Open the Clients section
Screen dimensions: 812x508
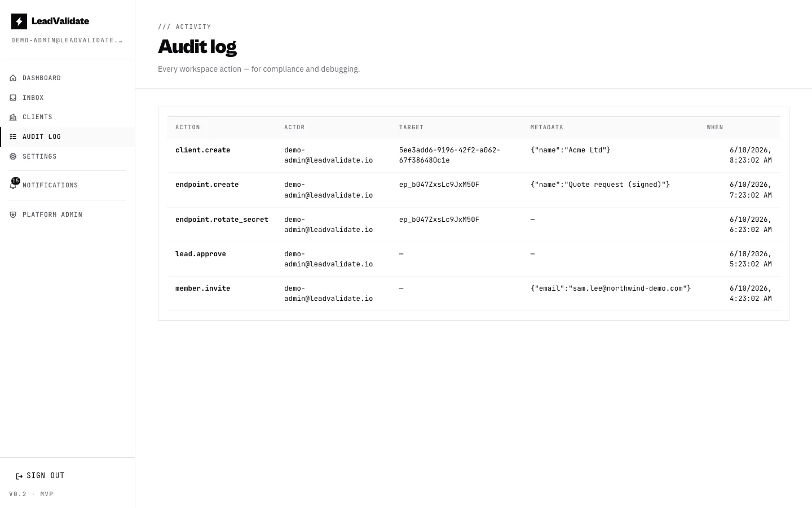point(68,117)
